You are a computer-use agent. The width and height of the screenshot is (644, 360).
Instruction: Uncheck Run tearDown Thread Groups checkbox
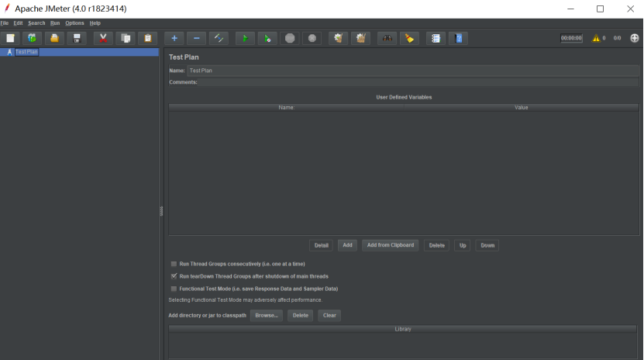click(174, 276)
